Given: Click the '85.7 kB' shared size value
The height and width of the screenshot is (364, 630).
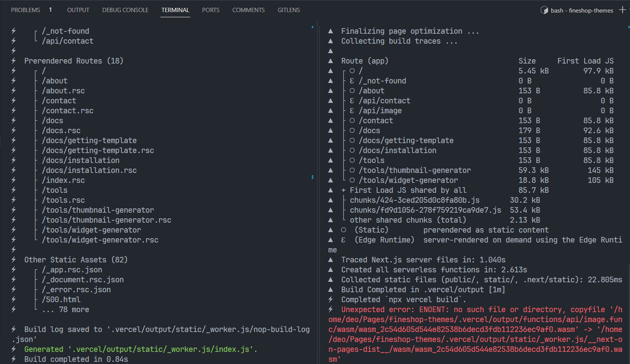Looking at the screenshot, I should pos(534,190).
